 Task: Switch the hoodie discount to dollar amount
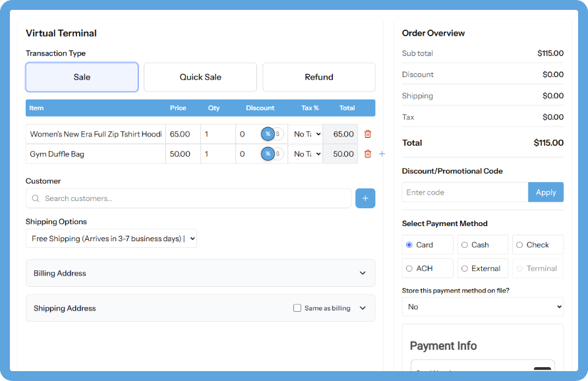pyautogui.click(x=278, y=134)
